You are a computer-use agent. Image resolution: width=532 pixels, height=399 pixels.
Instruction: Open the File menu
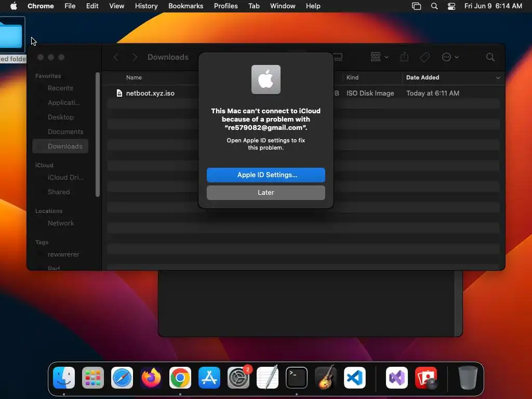tap(70, 6)
